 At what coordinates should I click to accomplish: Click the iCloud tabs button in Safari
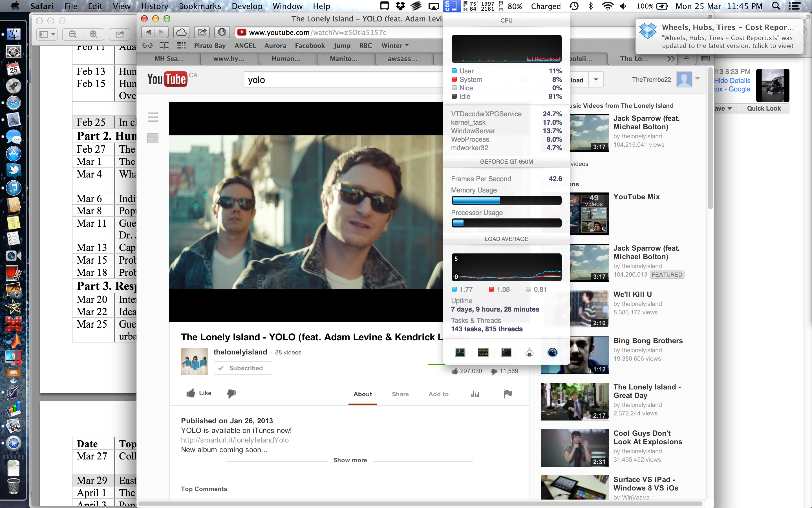click(x=181, y=32)
